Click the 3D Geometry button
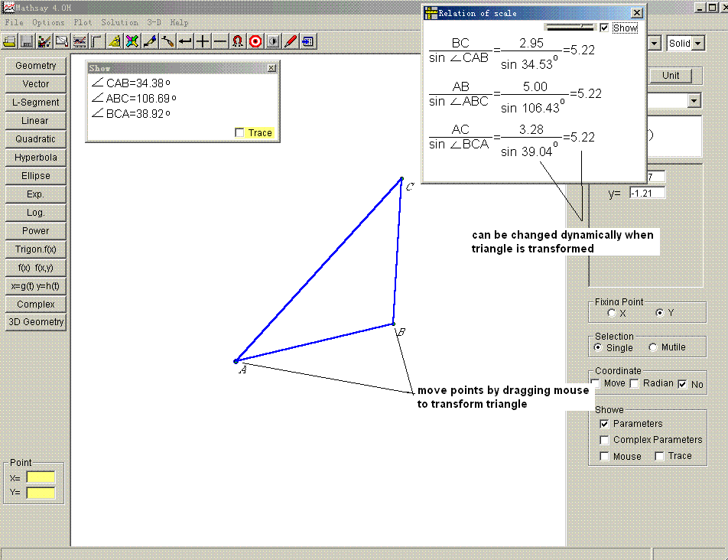The image size is (728, 560). pyautogui.click(x=36, y=322)
